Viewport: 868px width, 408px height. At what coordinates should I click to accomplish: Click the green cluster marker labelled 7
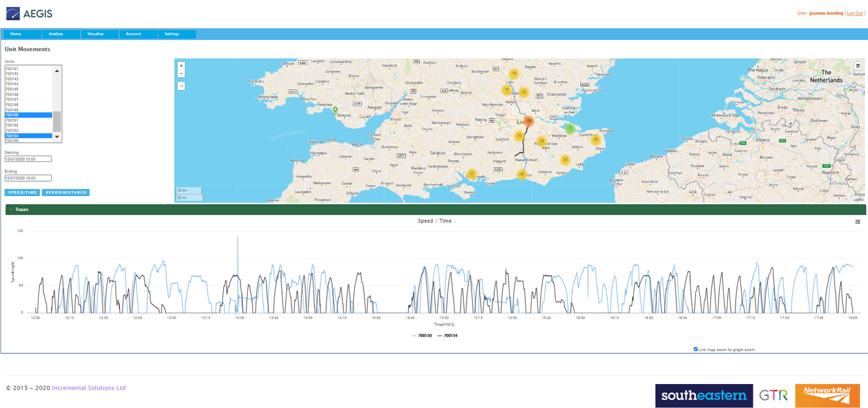[570, 128]
